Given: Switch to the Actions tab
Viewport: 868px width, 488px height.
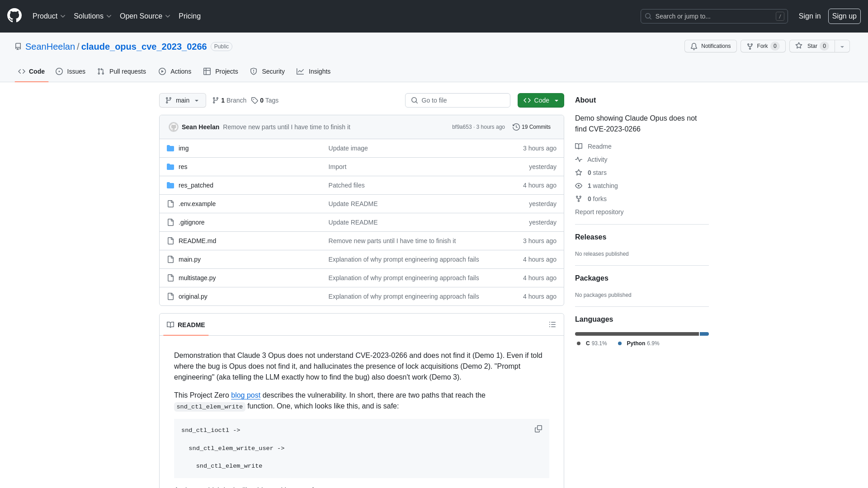Looking at the screenshot, I should click(x=175, y=71).
